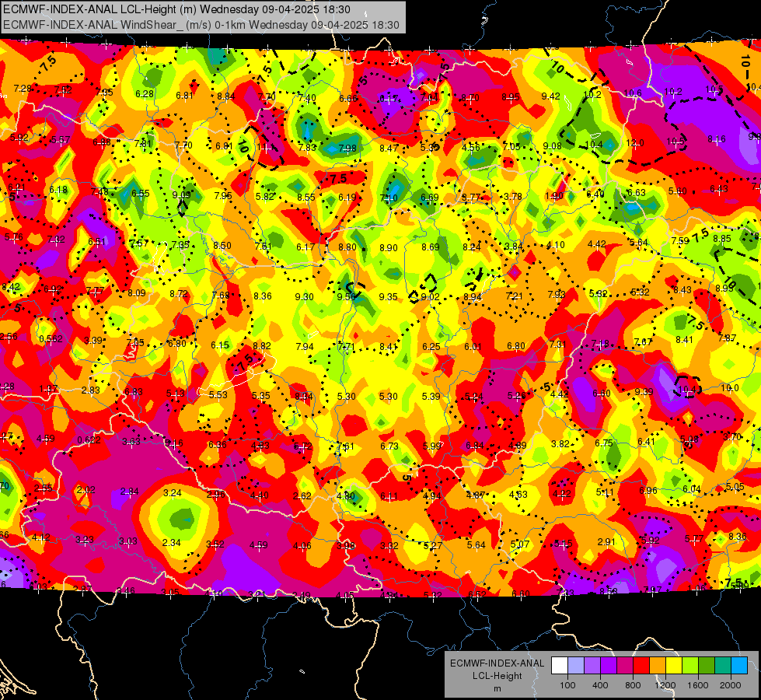Click the 'LCL-Height (m)' title line at top

[176, 9]
